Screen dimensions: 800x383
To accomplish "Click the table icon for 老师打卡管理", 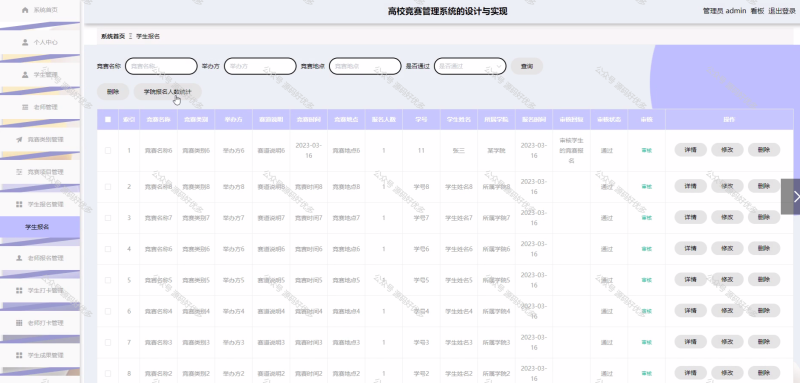I will (19, 323).
